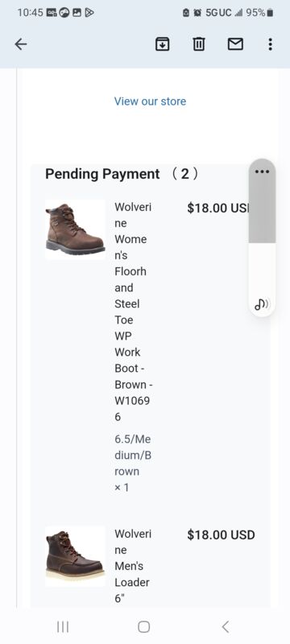Tap the Pending Payment heading
The width and height of the screenshot is (290, 644).
tap(122, 174)
